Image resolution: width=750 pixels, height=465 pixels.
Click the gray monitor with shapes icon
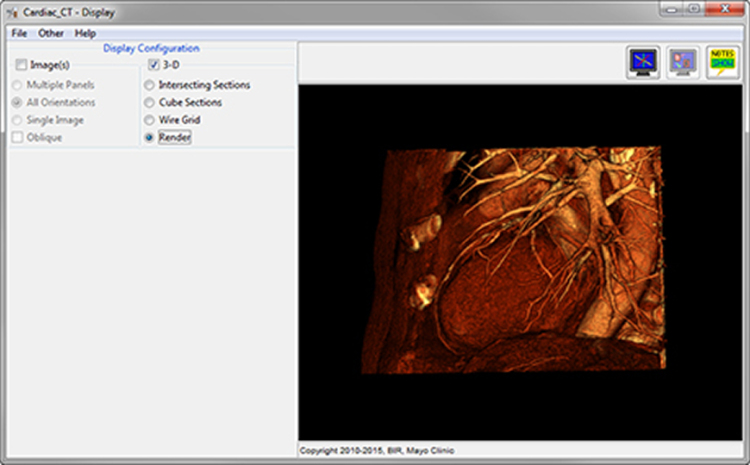point(683,62)
